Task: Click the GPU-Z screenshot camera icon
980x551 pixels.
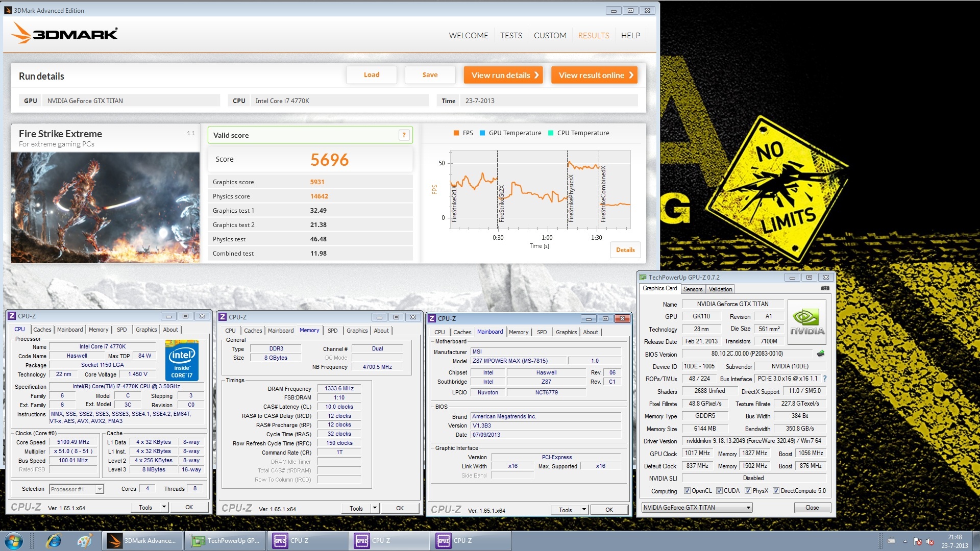Action: click(x=825, y=288)
